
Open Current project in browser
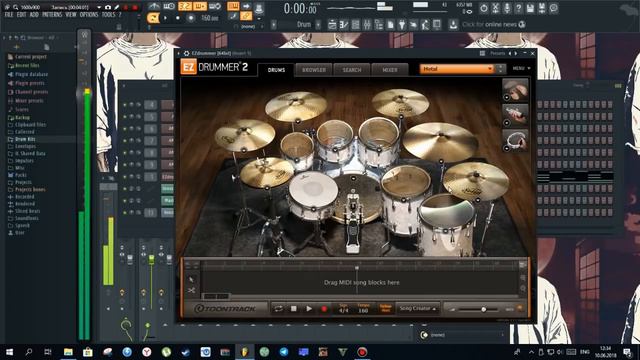tap(30, 57)
